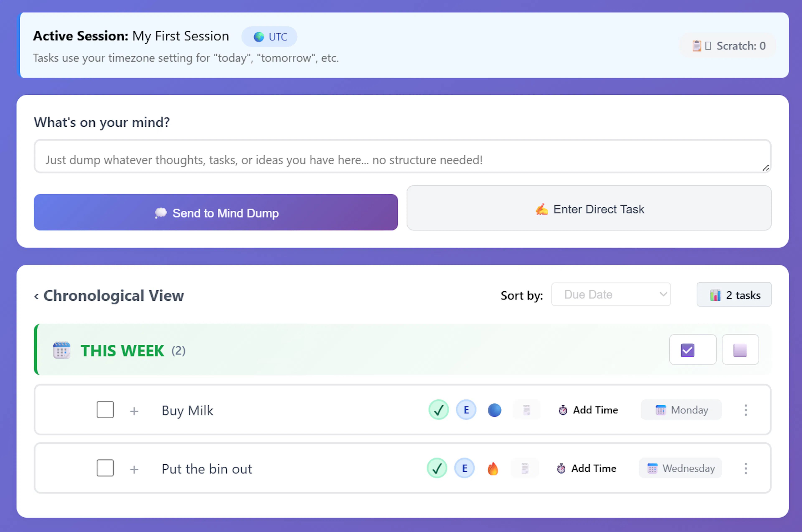Open notes icon for Buy Milk

point(527,410)
